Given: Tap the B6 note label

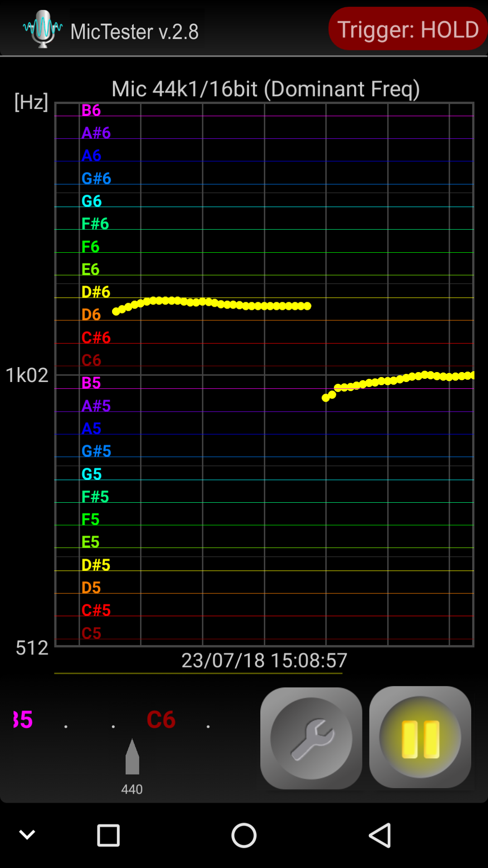Looking at the screenshot, I should (x=91, y=110).
